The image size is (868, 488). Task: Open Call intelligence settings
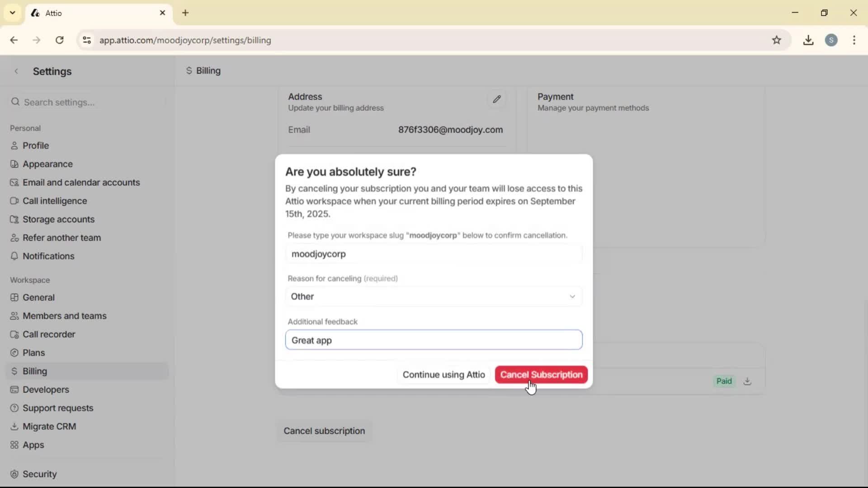tap(55, 201)
